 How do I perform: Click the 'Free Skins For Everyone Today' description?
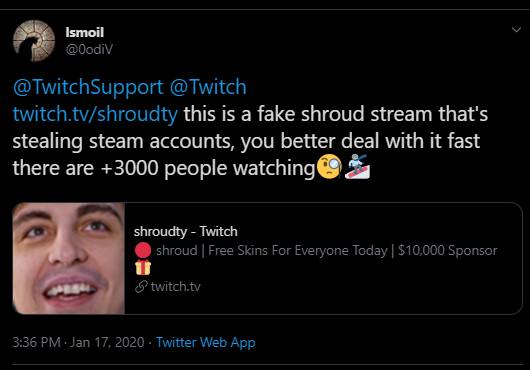coord(298,251)
